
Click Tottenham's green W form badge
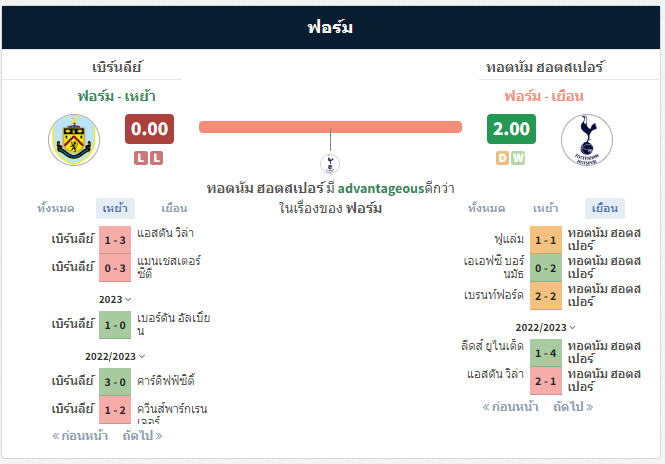[x=518, y=158]
